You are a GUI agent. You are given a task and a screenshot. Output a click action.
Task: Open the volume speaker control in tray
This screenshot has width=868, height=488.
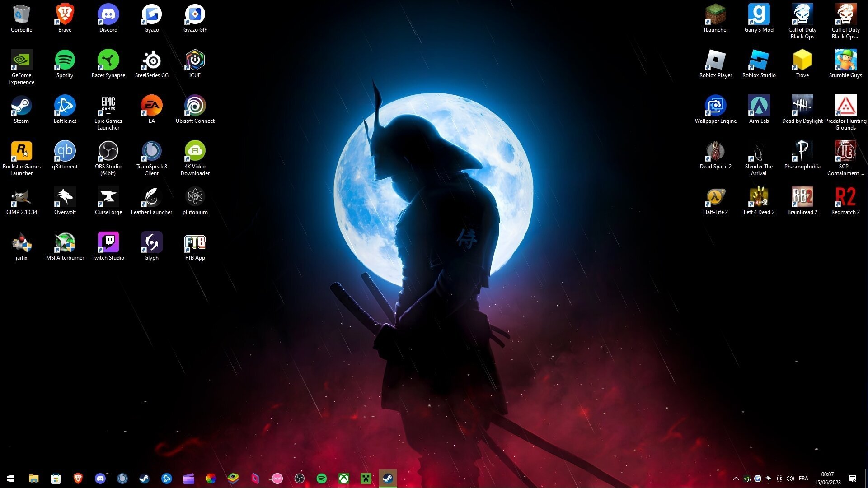(790, 479)
